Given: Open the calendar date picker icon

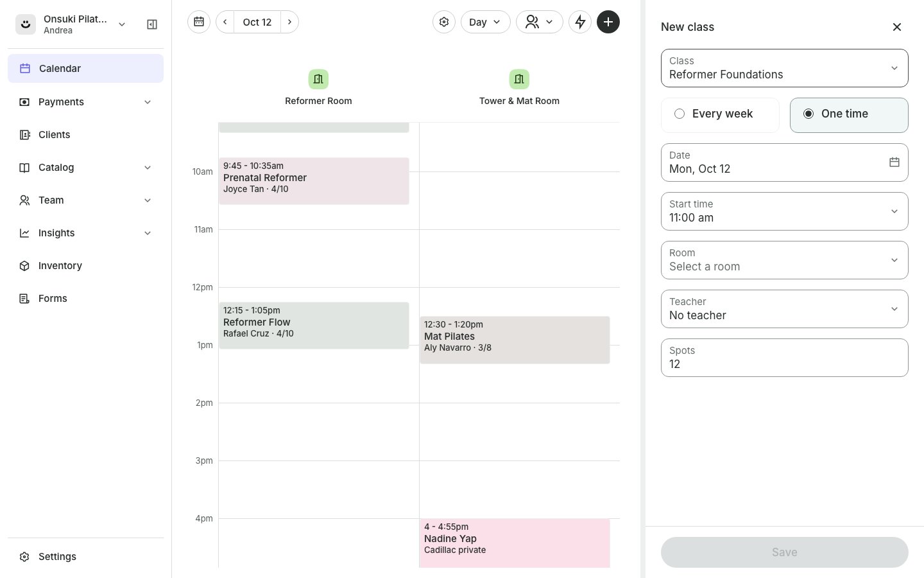Looking at the screenshot, I should 199,22.
